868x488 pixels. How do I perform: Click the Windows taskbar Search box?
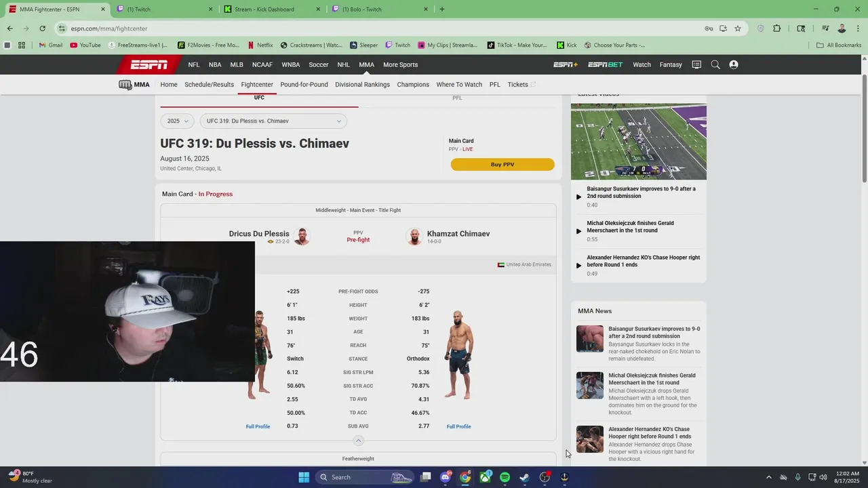tap(366, 477)
